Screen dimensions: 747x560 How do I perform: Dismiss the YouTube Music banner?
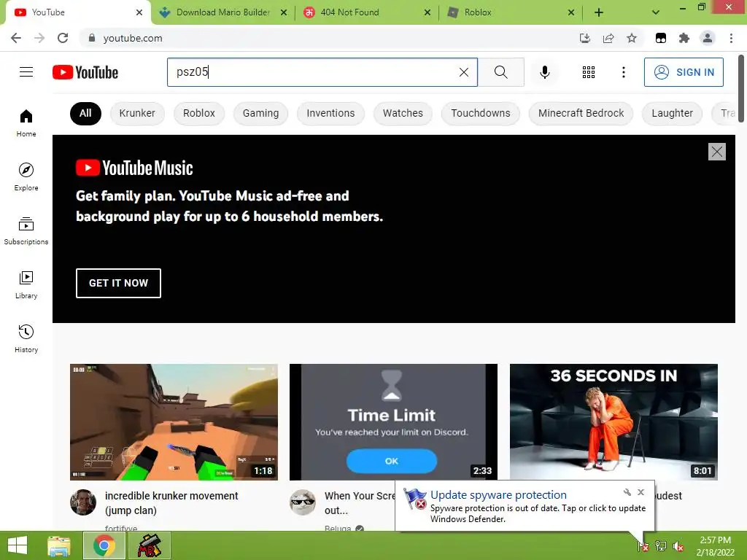[716, 152]
